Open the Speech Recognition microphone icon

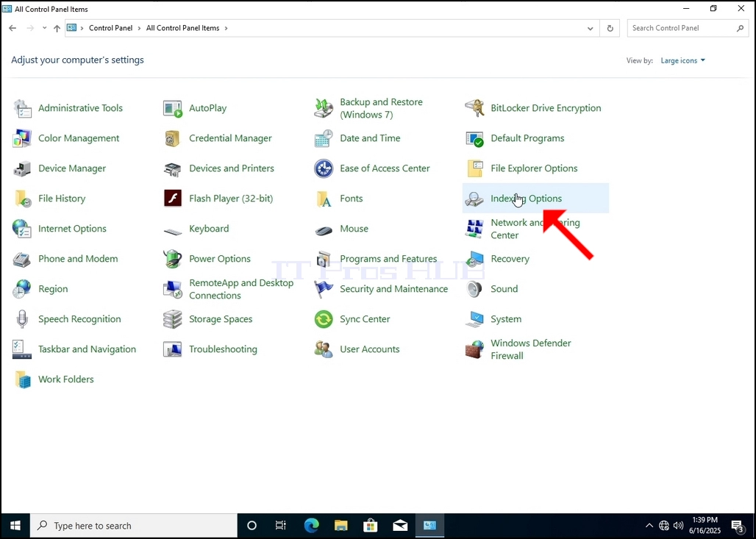click(x=22, y=319)
